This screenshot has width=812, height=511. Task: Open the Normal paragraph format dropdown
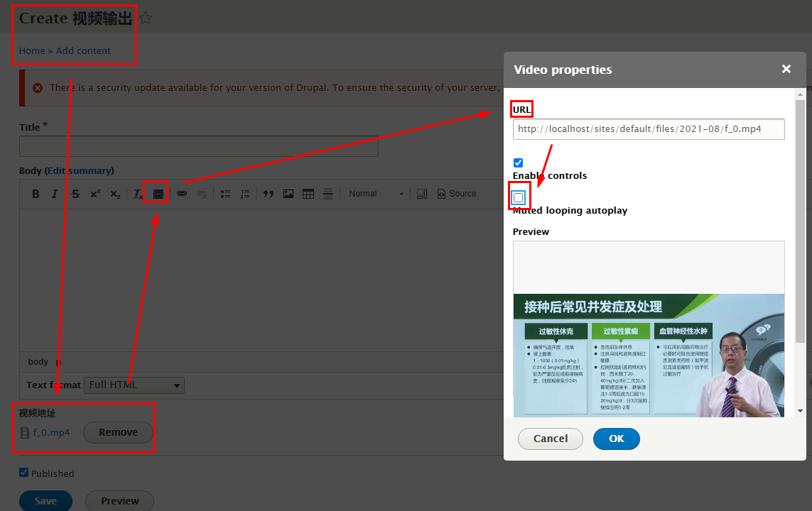point(376,194)
